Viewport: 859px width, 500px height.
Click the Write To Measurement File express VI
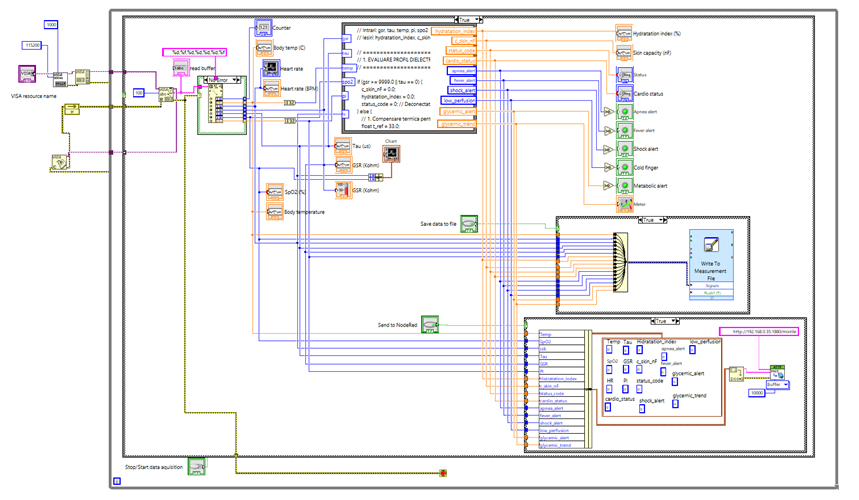coord(711,264)
